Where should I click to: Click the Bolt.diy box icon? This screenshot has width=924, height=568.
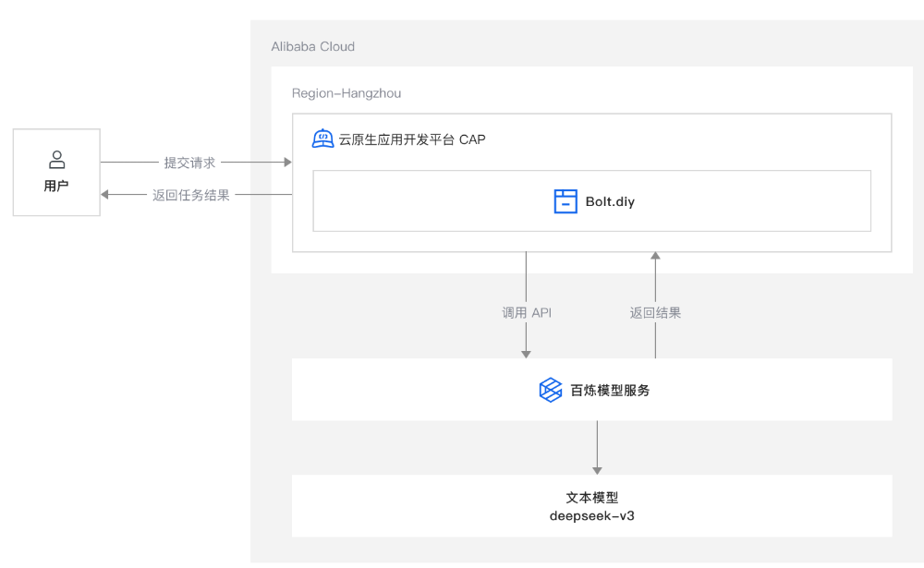(565, 201)
